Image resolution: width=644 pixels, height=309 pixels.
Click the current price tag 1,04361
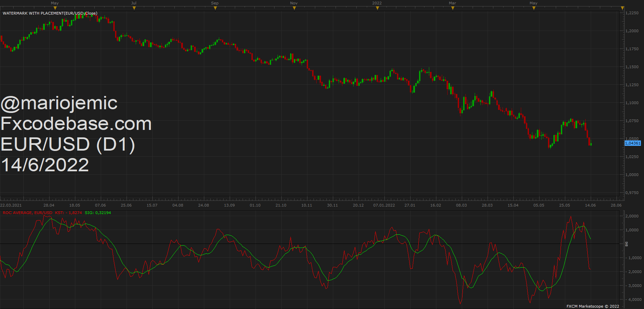633,143
